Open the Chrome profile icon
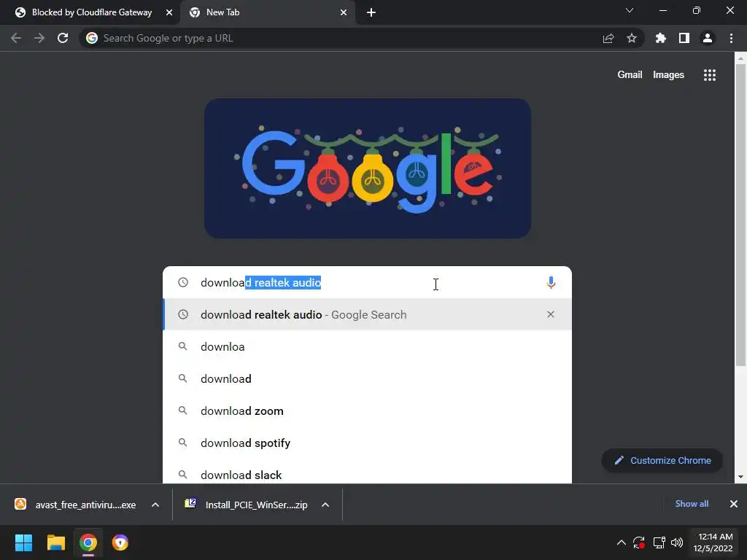 (x=708, y=38)
